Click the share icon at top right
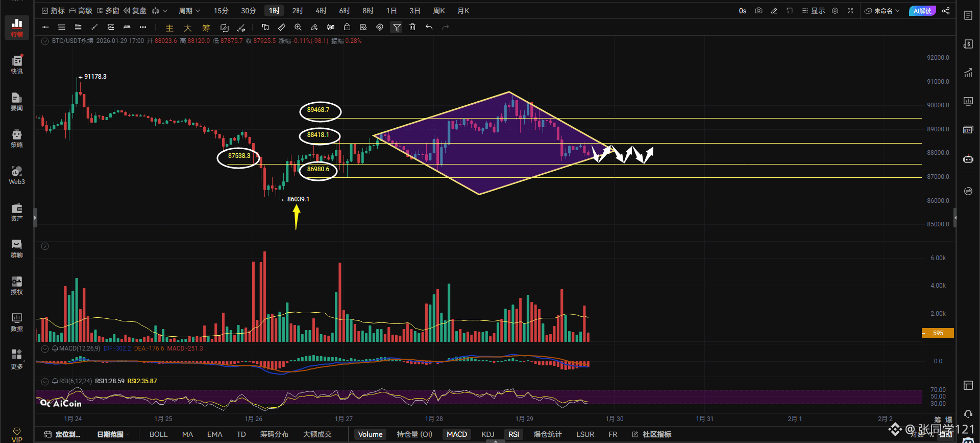Image resolution: width=980 pixels, height=443 pixels. 946,11
